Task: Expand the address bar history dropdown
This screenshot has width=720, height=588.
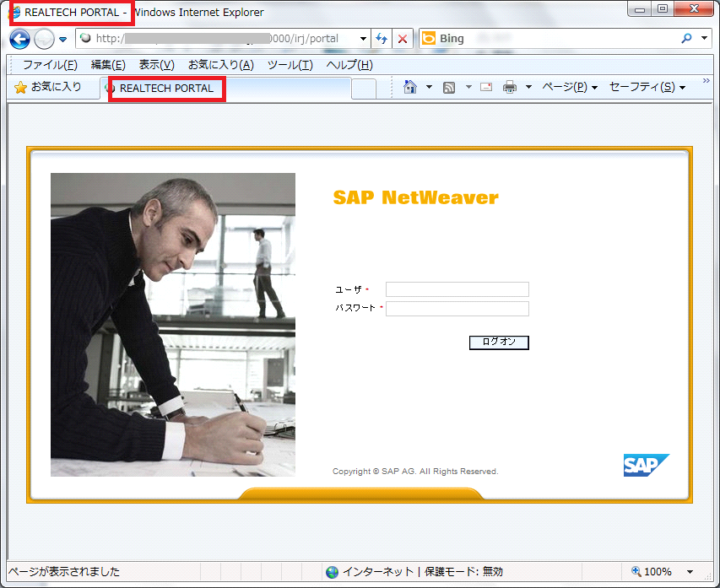Action: [x=363, y=39]
